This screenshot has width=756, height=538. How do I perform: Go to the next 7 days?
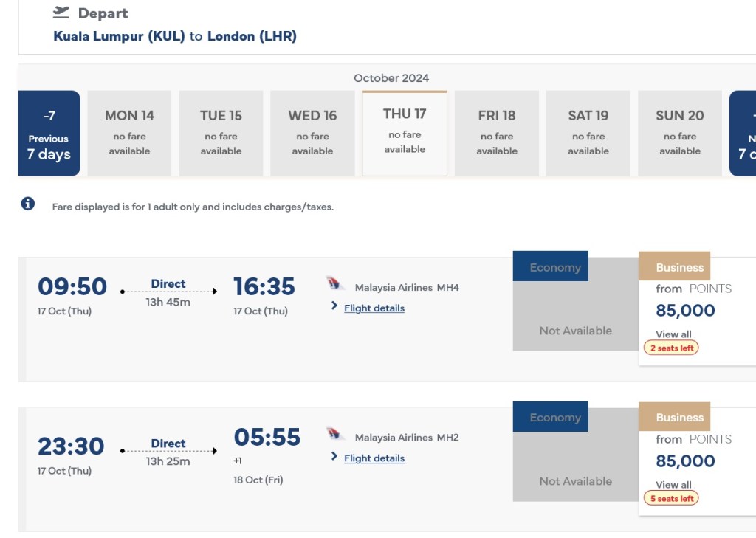744,134
